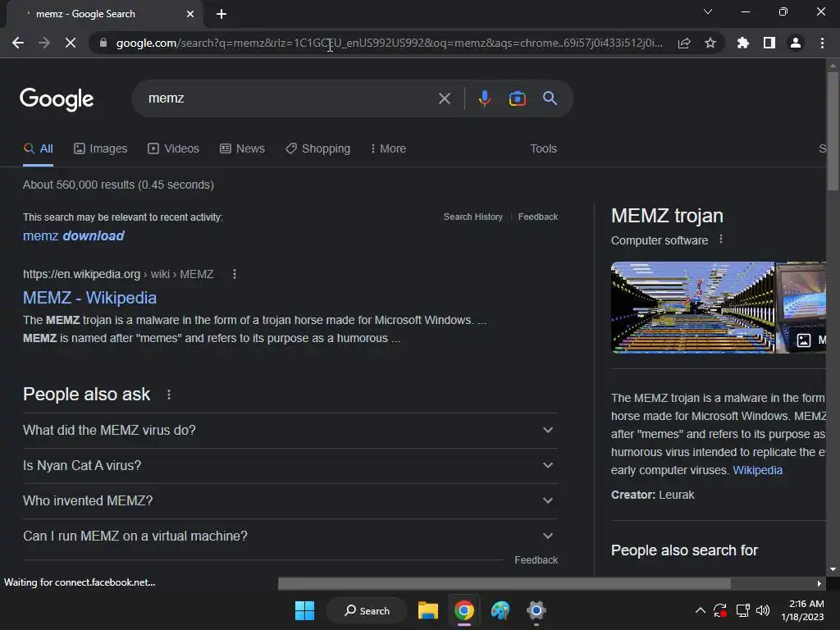Click the Chrome taskbar icon

pyautogui.click(x=464, y=610)
